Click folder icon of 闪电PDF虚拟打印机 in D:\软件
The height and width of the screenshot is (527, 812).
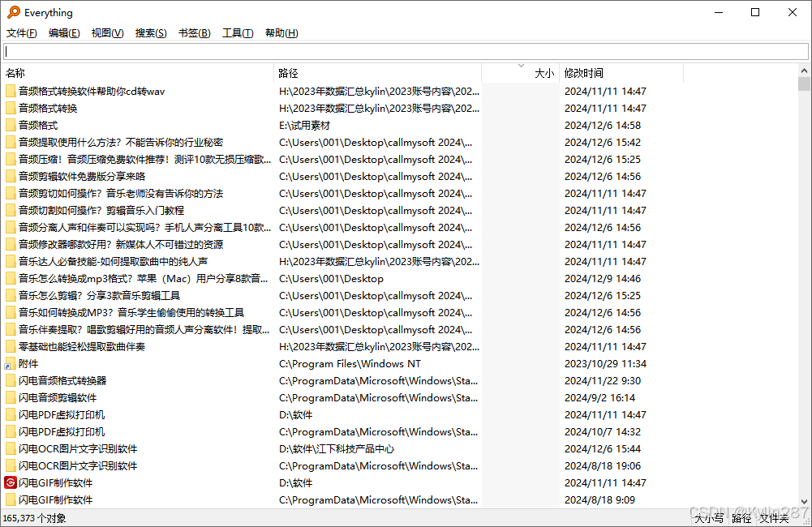pyautogui.click(x=11, y=415)
